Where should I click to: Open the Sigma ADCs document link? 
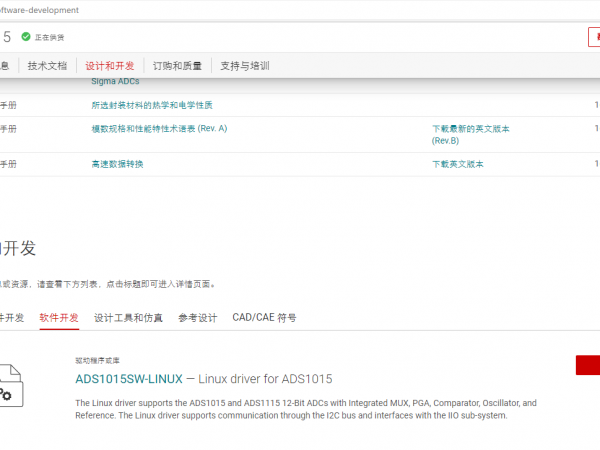[115, 81]
